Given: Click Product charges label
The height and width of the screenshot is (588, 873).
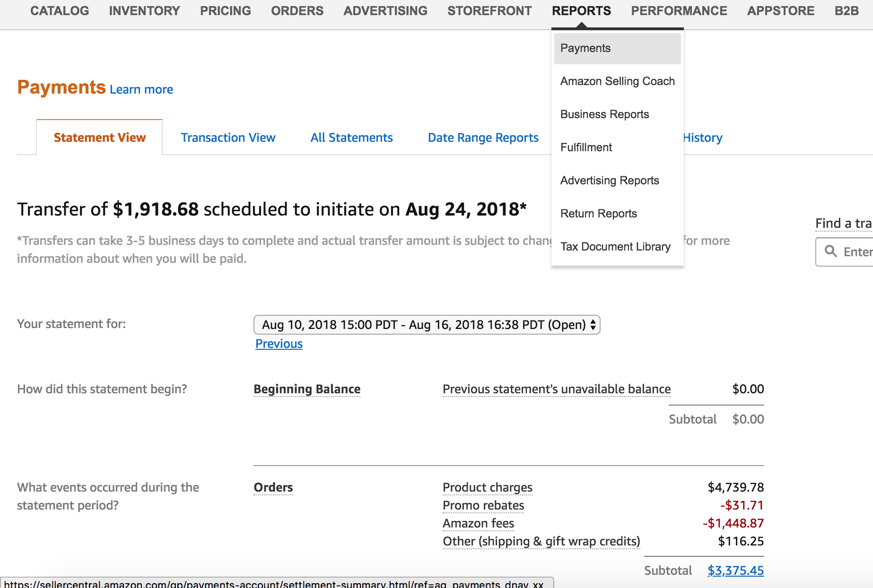Looking at the screenshot, I should point(488,487).
